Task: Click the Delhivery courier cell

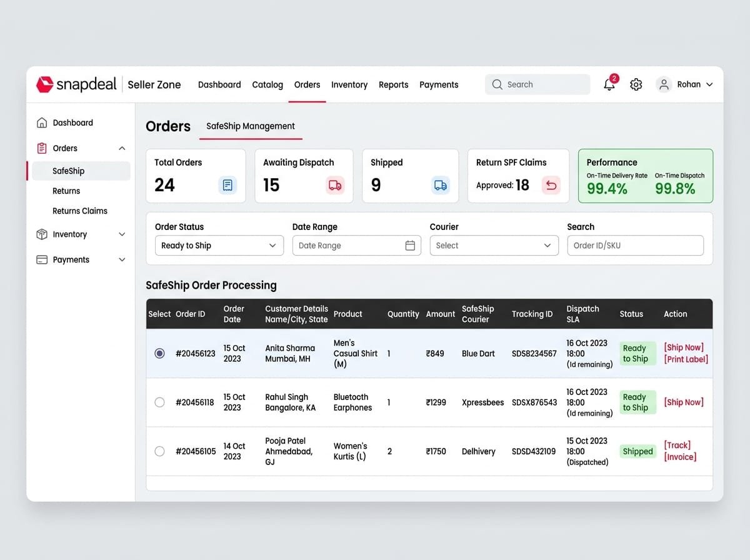Action: (479, 451)
